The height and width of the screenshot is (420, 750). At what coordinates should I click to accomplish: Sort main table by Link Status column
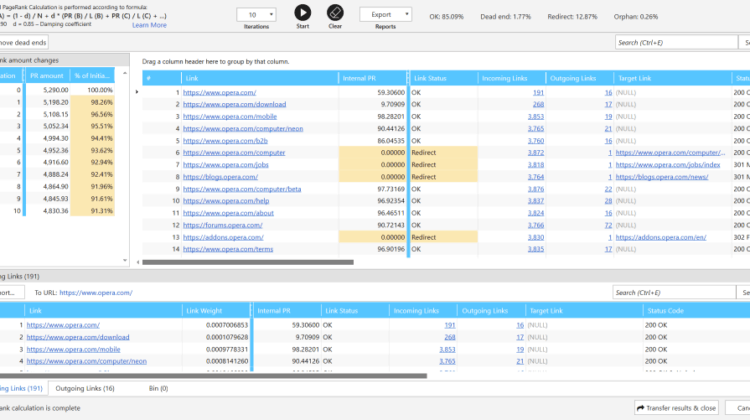pyautogui.click(x=444, y=78)
